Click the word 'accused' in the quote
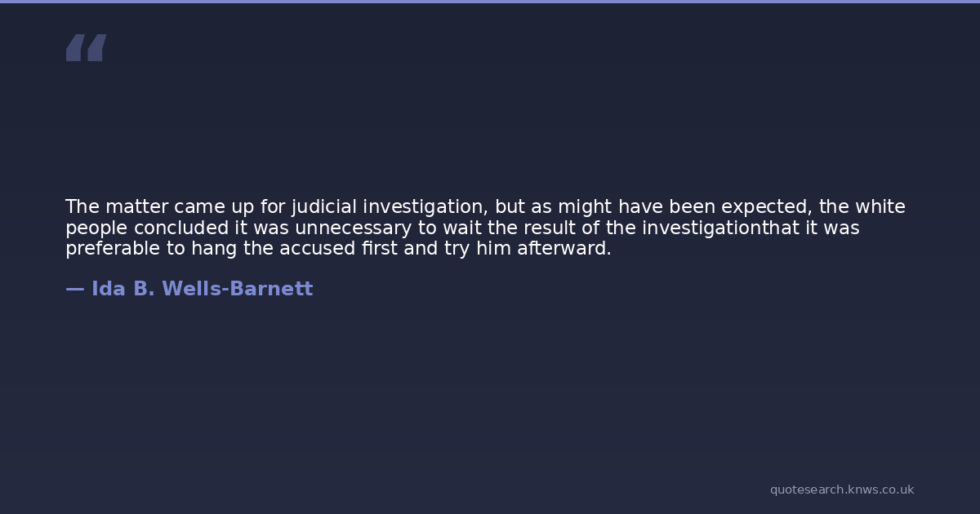This screenshot has width=980, height=514. 308,249
